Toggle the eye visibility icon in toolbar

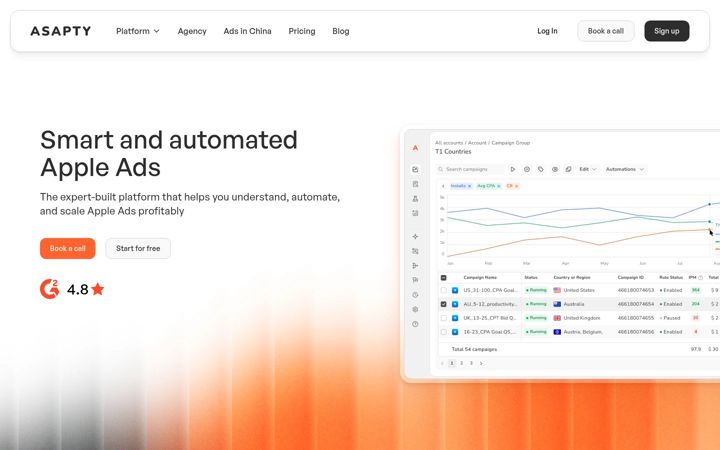(555, 169)
